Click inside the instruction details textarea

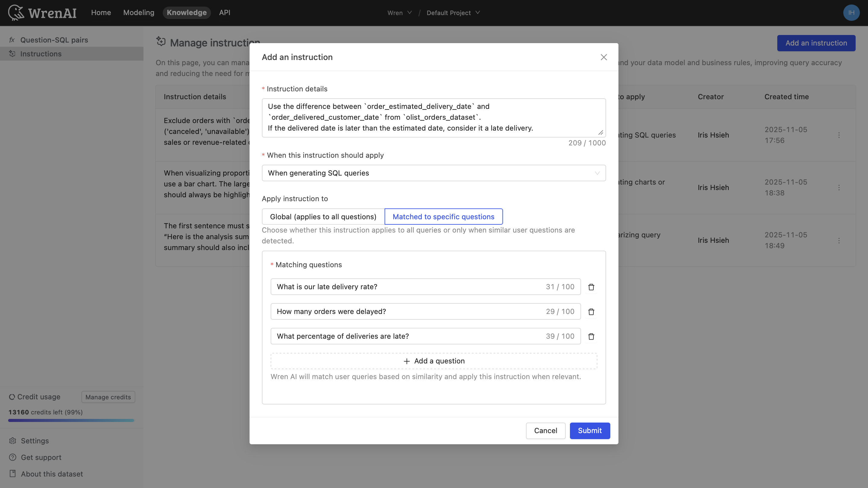click(433, 118)
